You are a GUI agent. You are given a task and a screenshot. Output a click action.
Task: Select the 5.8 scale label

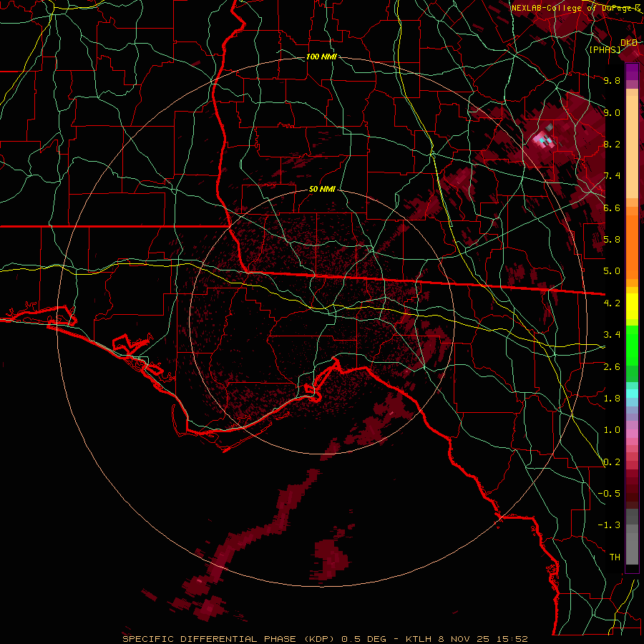pos(612,240)
